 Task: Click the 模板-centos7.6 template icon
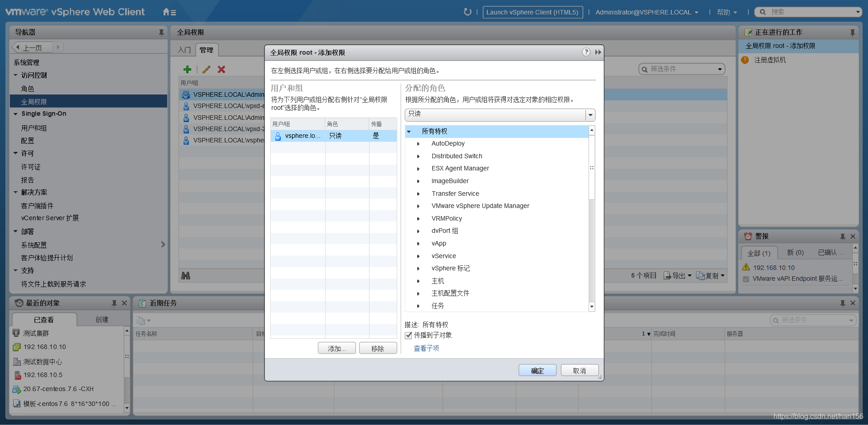click(17, 403)
